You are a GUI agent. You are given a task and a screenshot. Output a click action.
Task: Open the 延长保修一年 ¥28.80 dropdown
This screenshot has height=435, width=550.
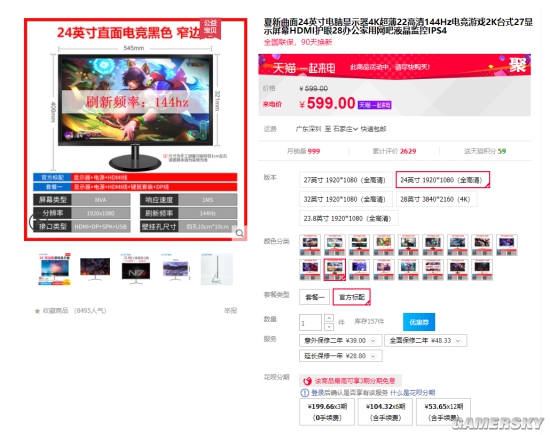341,356
